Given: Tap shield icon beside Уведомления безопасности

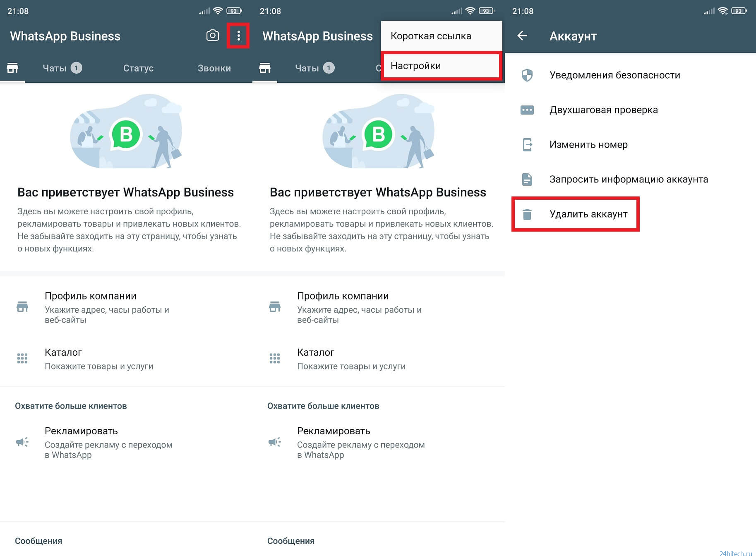Looking at the screenshot, I should click(x=527, y=75).
